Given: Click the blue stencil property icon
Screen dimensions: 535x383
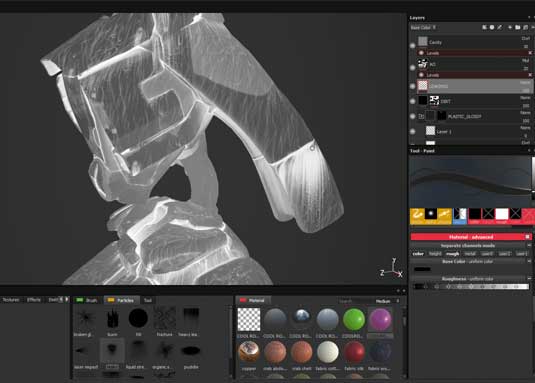Looking at the screenshot, I should (460, 216).
